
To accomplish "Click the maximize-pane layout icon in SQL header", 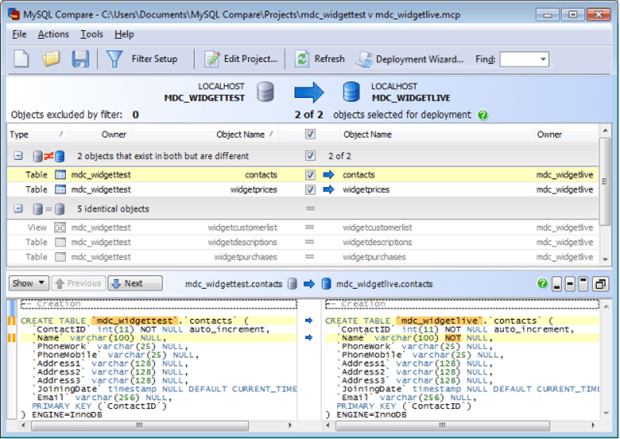I will tap(583, 284).
